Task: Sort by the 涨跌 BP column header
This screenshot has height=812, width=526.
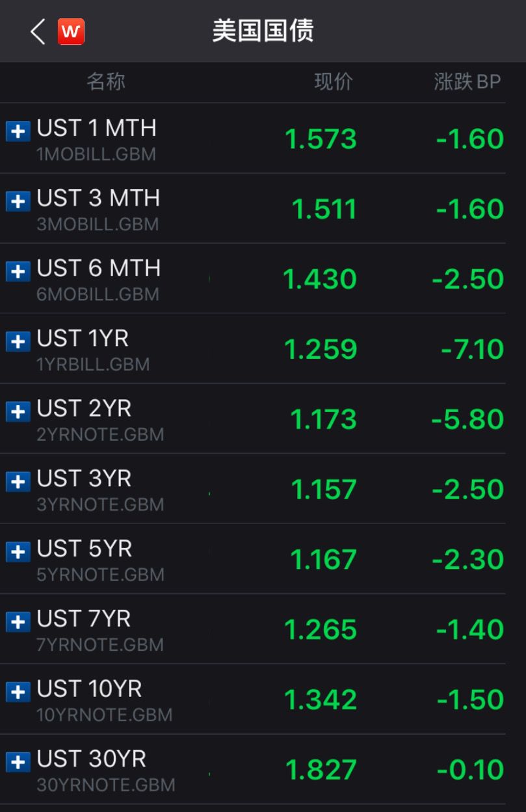Action: (x=467, y=82)
